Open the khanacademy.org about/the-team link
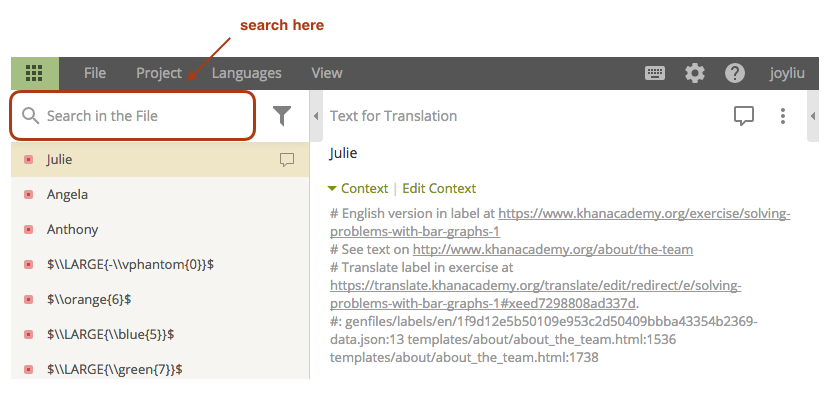The height and width of the screenshot is (395, 830). pyautogui.click(x=553, y=249)
